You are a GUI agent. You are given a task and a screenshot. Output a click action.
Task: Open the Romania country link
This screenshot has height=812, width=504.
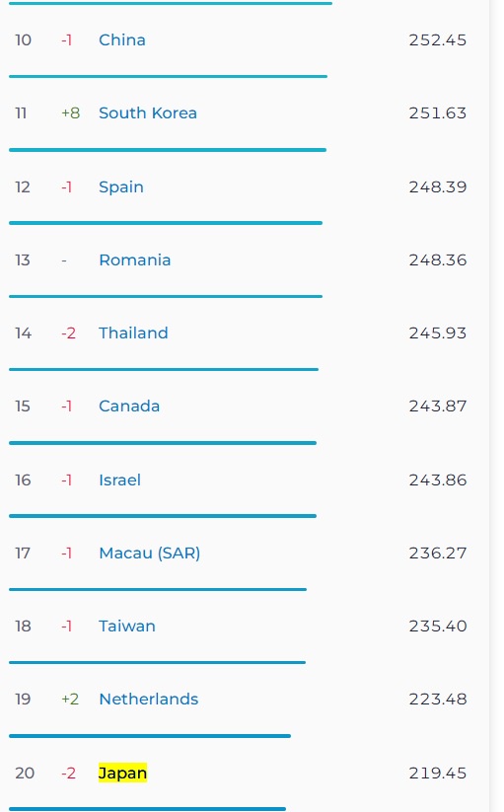click(134, 259)
